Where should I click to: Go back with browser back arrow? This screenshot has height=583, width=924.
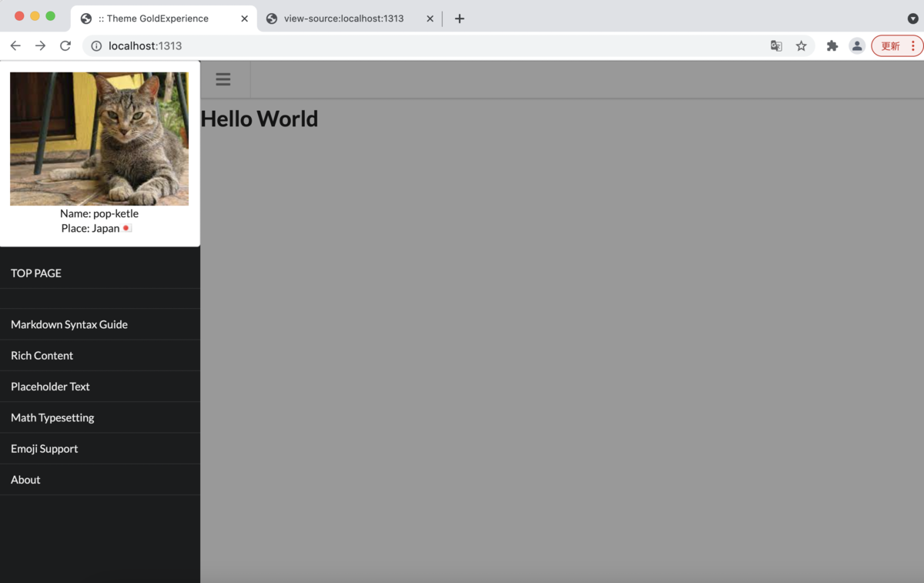click(x=15, y=46)
